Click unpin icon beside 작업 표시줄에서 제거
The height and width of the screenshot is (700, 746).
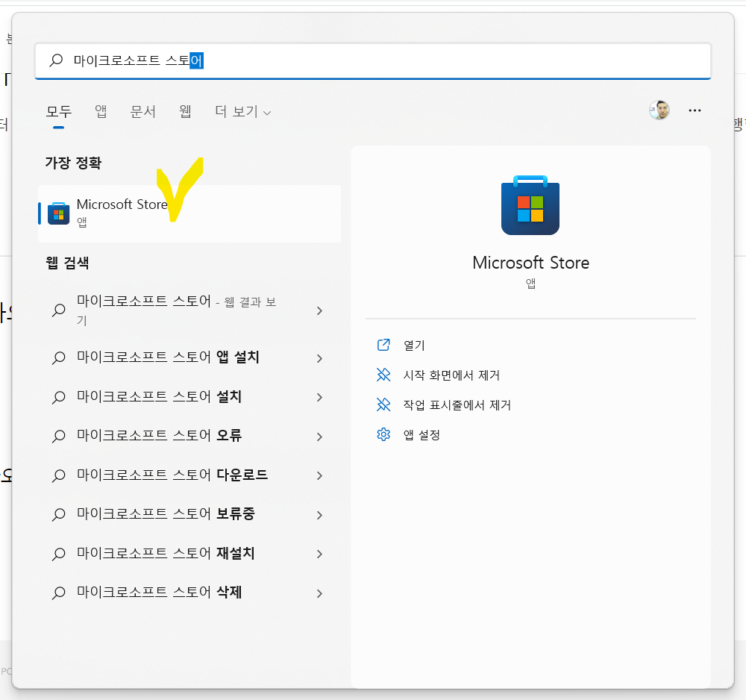(383, 405)
